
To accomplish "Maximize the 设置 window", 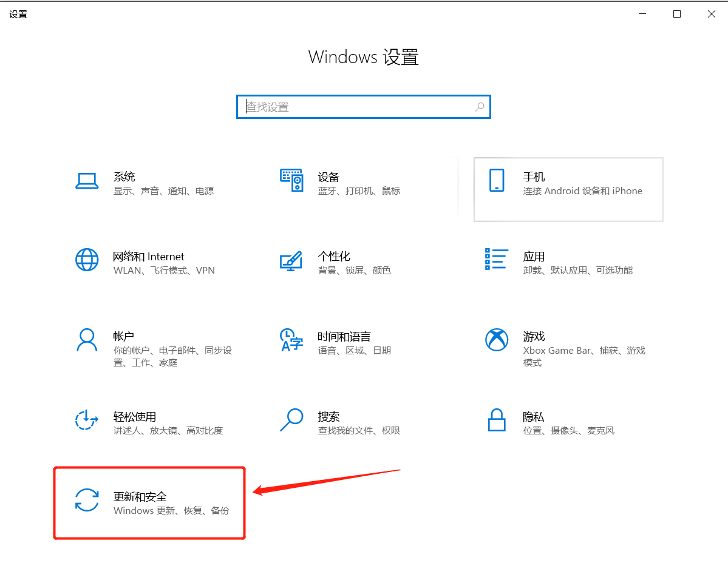I will click(x=677, y=14).
